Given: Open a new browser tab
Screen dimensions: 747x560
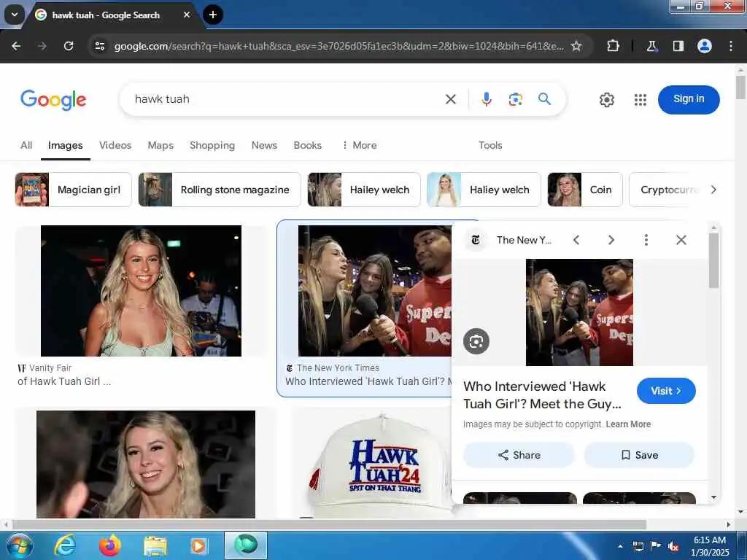Looking at the screenshot, I should point(213,15).
